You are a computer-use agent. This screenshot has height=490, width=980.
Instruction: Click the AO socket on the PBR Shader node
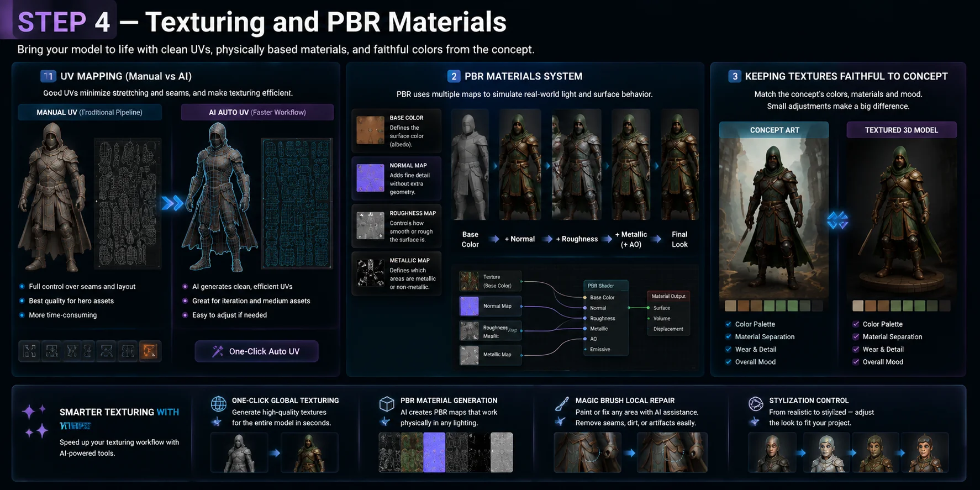[585, 339]
